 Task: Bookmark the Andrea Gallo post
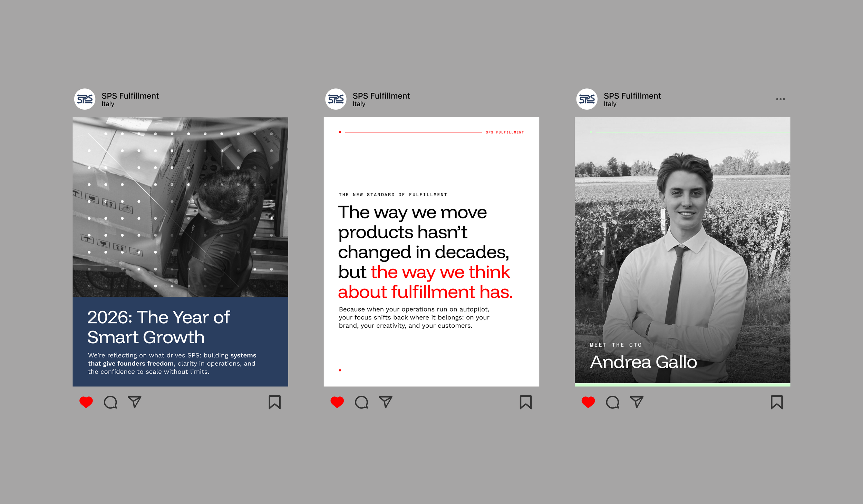coord(777,402)
